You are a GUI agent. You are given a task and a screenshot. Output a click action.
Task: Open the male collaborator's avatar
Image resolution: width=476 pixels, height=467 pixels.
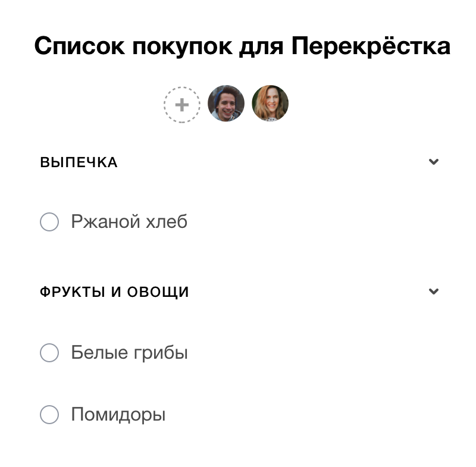(226, 103)
